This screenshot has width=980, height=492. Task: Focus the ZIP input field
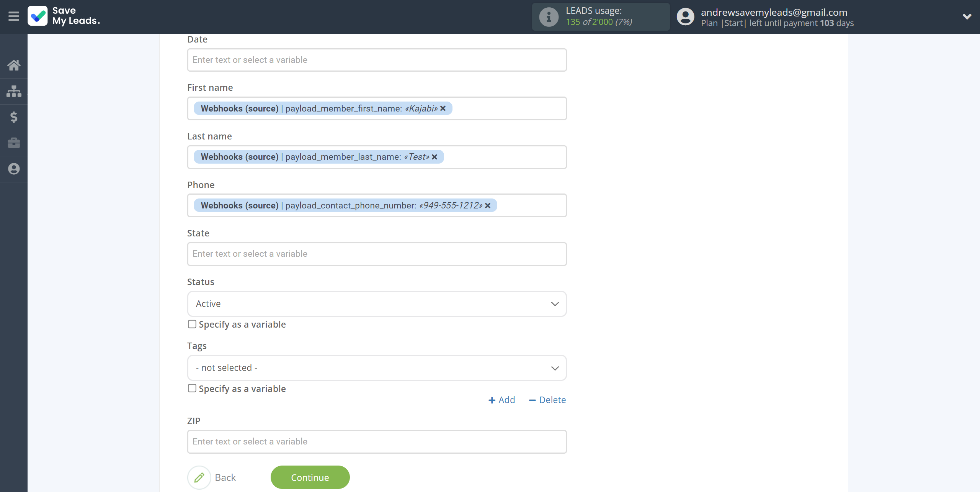pos(377,441)
